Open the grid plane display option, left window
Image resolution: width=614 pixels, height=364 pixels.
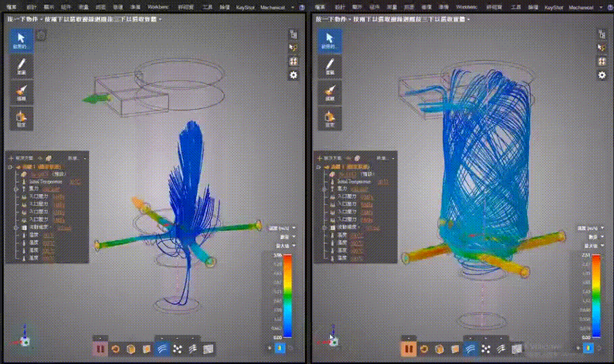(x=208, y=348)
